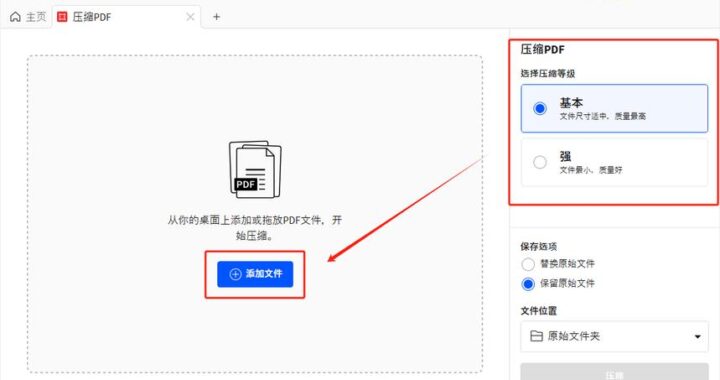This screenshot has width=720, height=380.
Task: Open the 主页 home tab
Action: [x=28, y=17]
